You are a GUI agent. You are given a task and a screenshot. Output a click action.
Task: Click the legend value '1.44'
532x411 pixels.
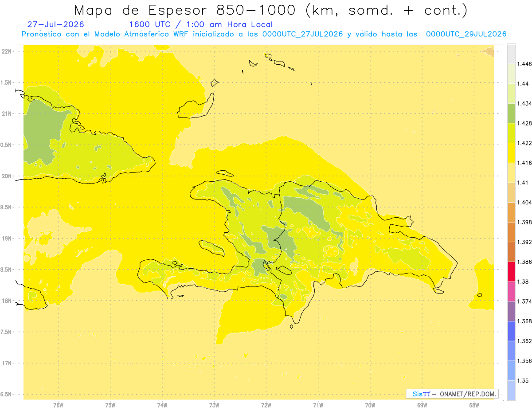523,84
